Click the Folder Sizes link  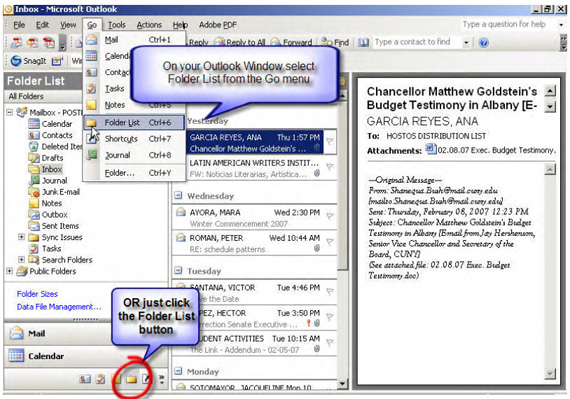[x=37, y=294]
